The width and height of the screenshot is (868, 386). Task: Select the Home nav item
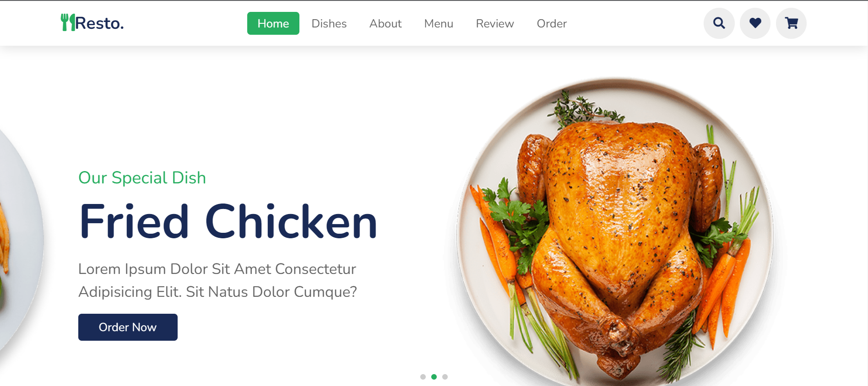point(273,23)
